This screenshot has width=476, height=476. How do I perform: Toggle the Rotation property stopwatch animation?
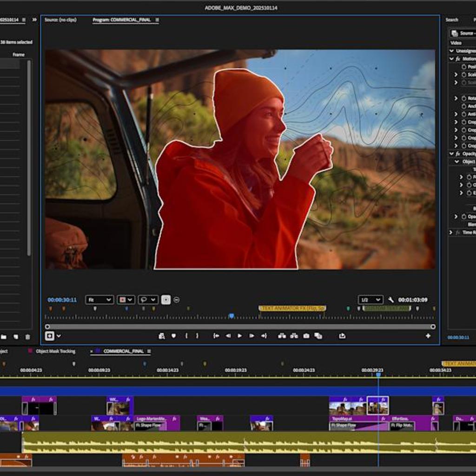(x=463, y=99)
